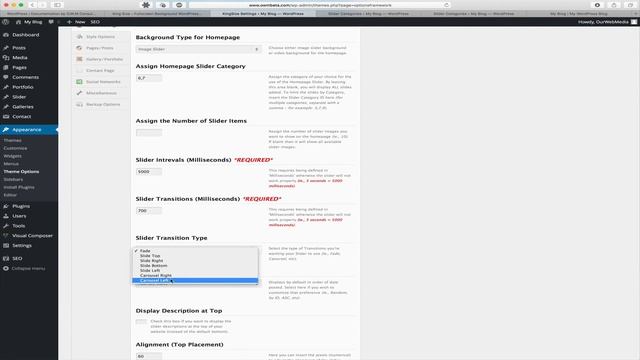Open Miscellaneous theme options tab
Viewport: 640px width, 360px height.
point(101,93)
